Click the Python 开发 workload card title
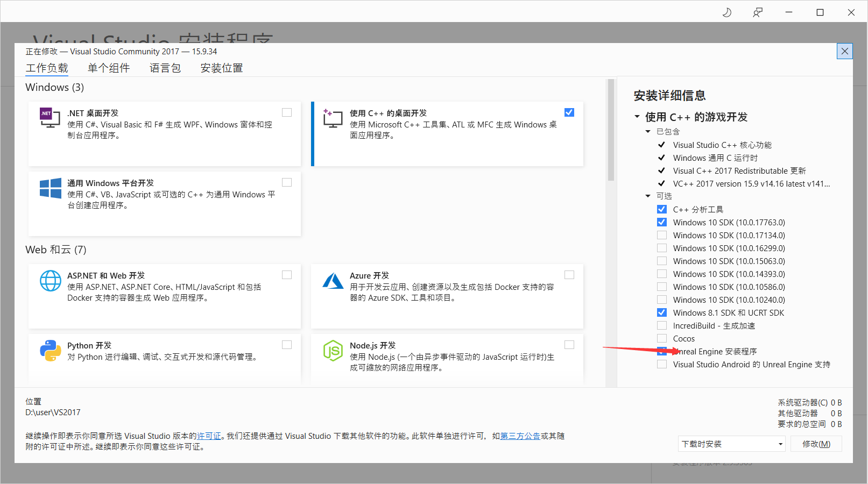The height and width of the screenshot is (484, 868). (89, 346)
